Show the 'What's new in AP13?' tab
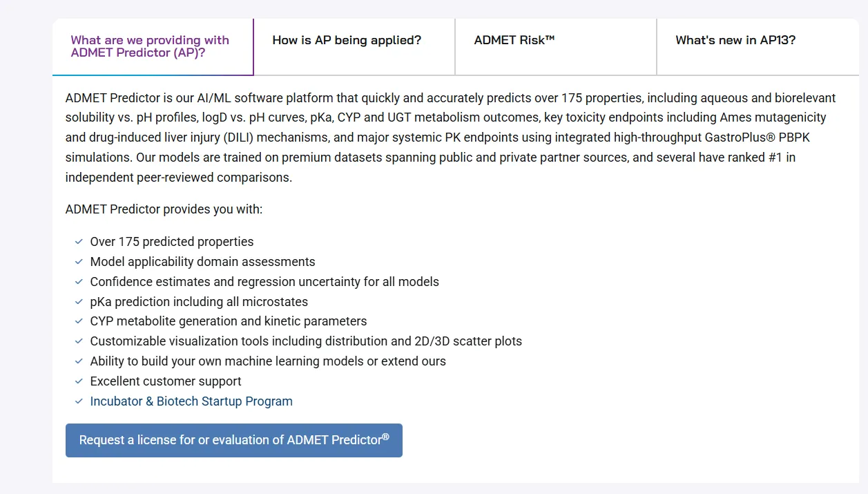Image resolution: width=868 pixels, height=494 pixels. click(758, 46)
